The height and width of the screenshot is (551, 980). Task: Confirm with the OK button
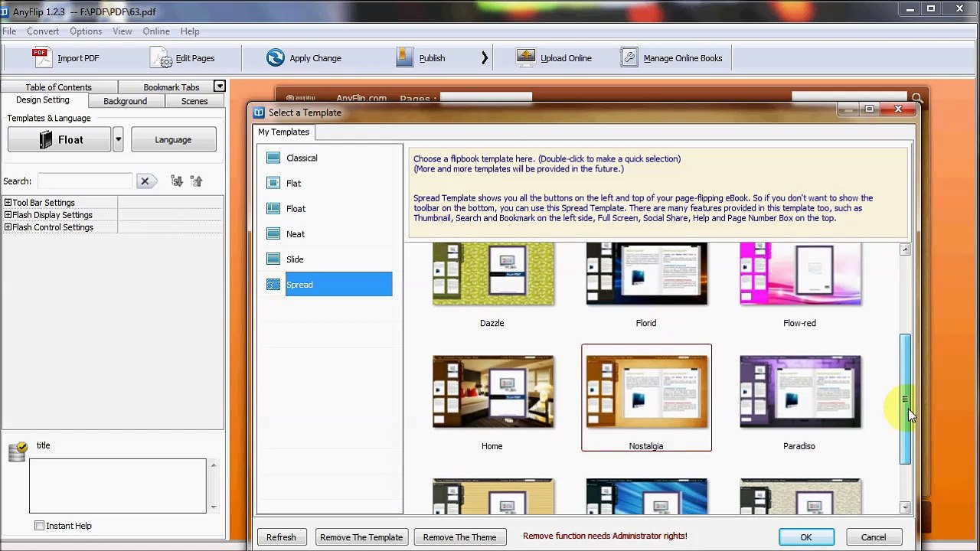[x=806, y=537]
